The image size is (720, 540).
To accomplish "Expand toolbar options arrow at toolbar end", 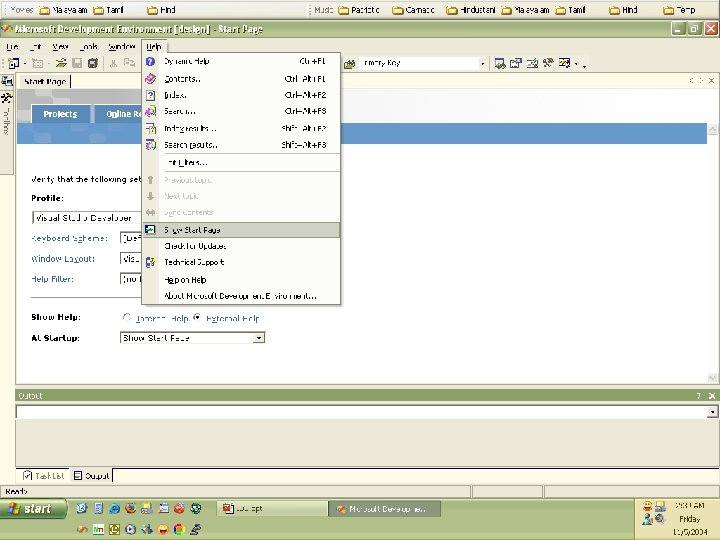I will pyautogui.click(x=585, y=64).
